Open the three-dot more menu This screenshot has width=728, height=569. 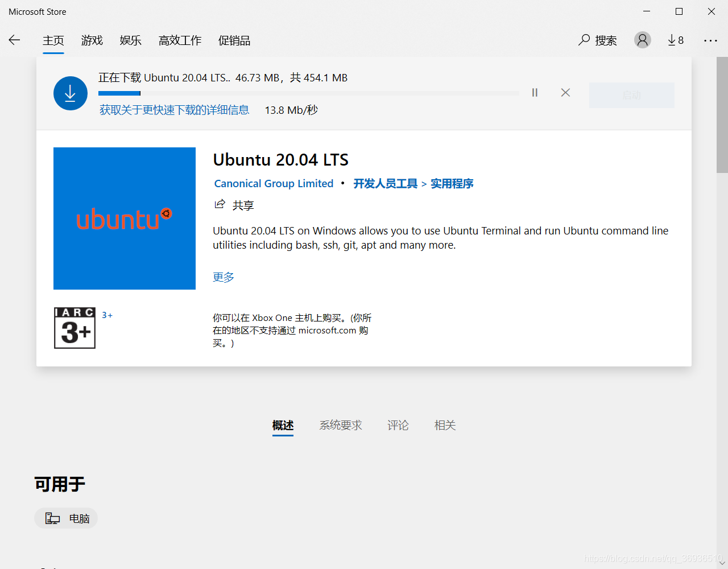click(x=710, y=40)
